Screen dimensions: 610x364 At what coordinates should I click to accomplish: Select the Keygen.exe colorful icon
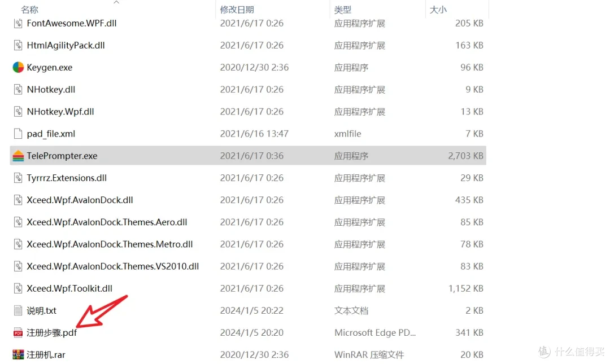[18, 67]
